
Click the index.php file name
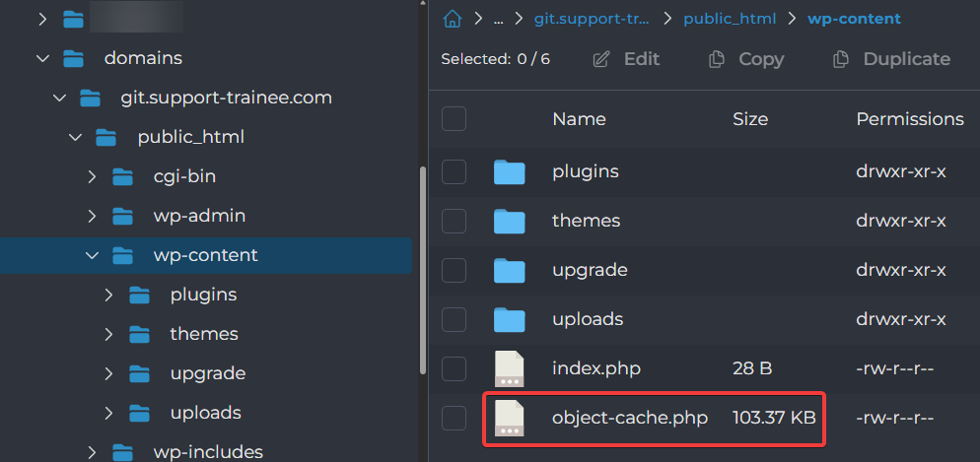pos(596,369)
